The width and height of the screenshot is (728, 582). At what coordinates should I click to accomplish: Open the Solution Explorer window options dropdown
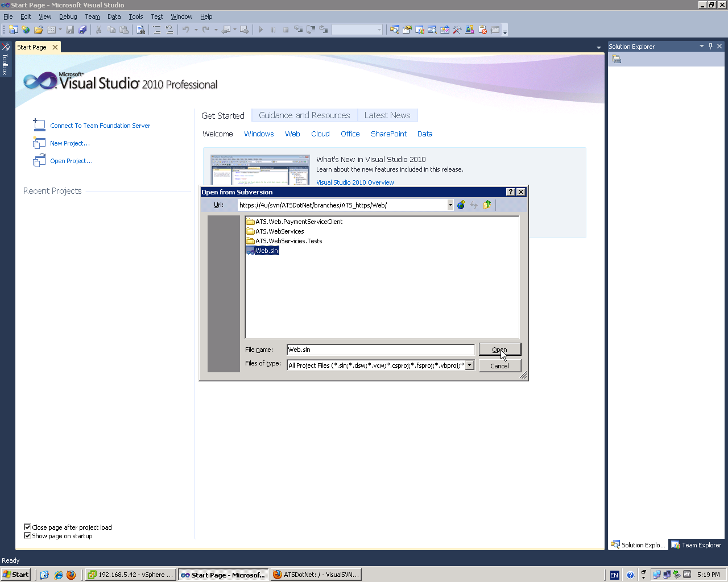point(702,46)
